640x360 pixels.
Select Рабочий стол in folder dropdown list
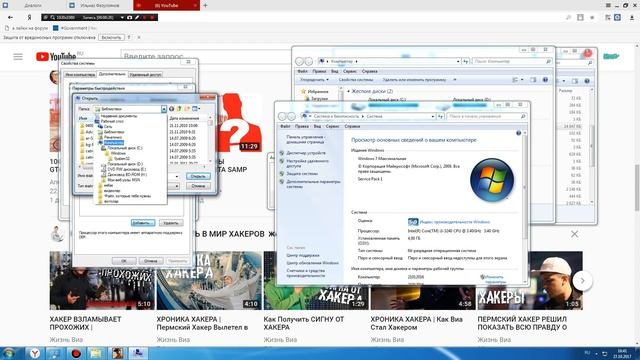tap(112, 121)
